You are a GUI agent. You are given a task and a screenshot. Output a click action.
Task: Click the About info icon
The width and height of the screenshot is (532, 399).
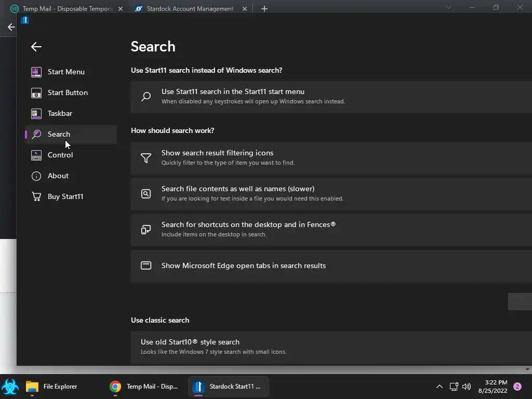36,176
